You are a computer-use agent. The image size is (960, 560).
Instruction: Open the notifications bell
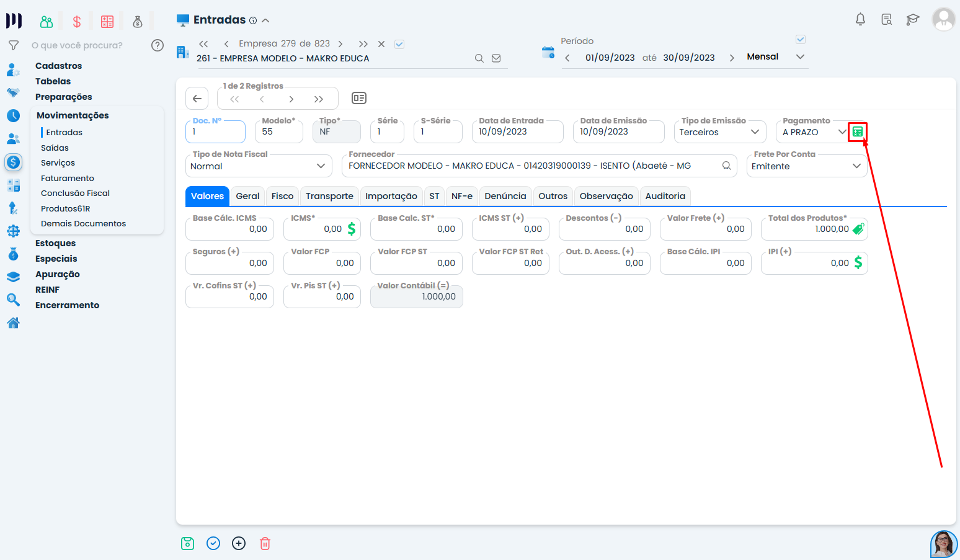(x=860, y=20)
